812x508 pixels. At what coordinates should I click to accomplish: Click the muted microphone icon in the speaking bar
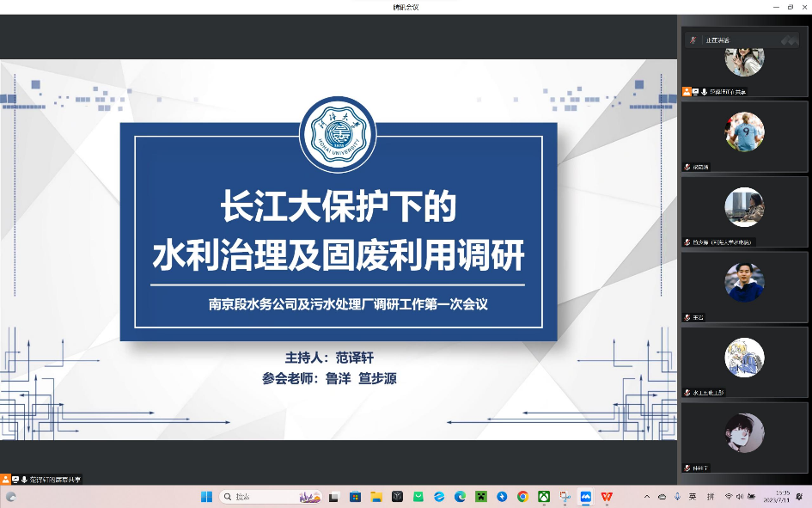coord(693,40)
